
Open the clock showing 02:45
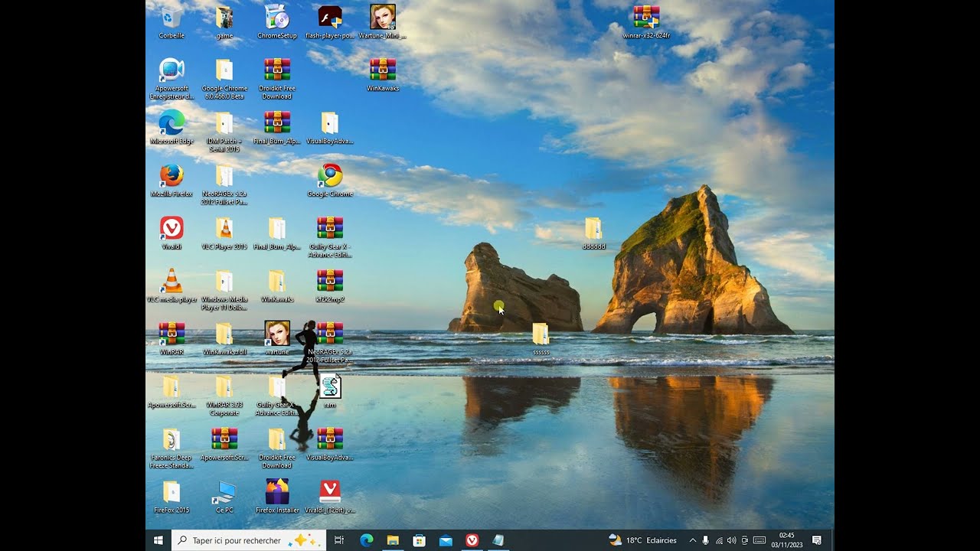[x=786, y=540]
